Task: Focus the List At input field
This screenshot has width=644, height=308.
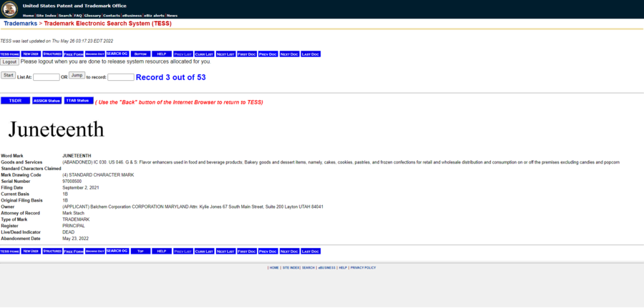Action: point(47,77)
